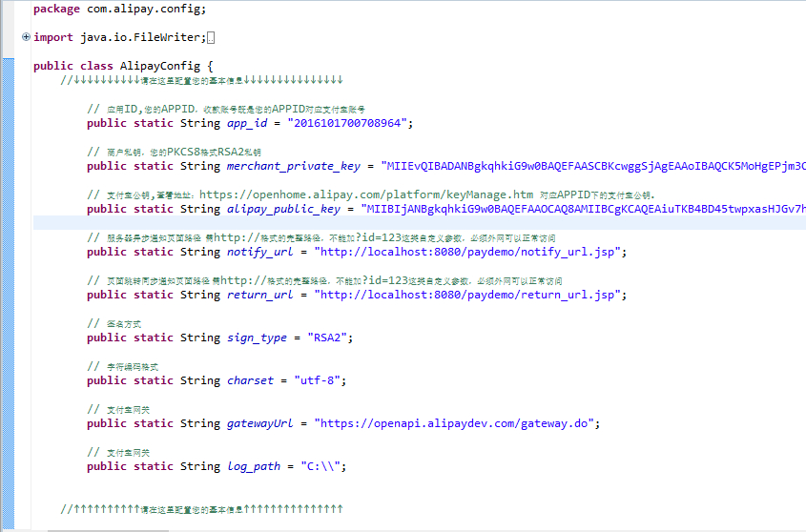Click the alipay_public_key variable name

coord(283,209)
